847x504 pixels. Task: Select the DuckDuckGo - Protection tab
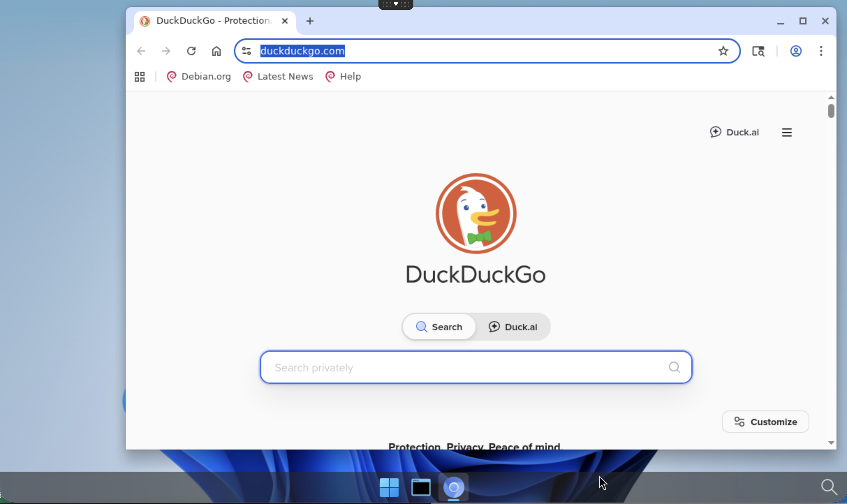coord(214,21)
